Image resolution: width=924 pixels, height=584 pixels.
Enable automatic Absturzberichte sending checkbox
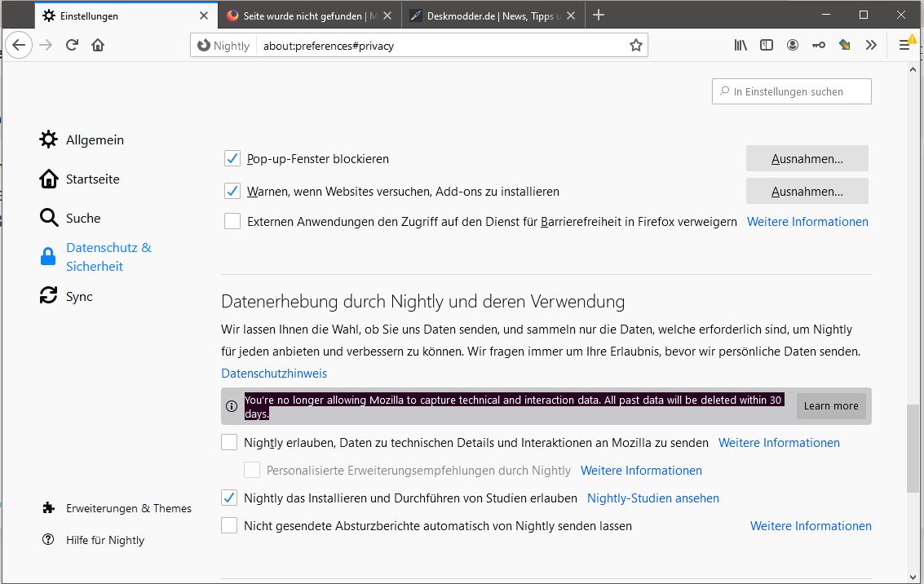coord(229,525)
